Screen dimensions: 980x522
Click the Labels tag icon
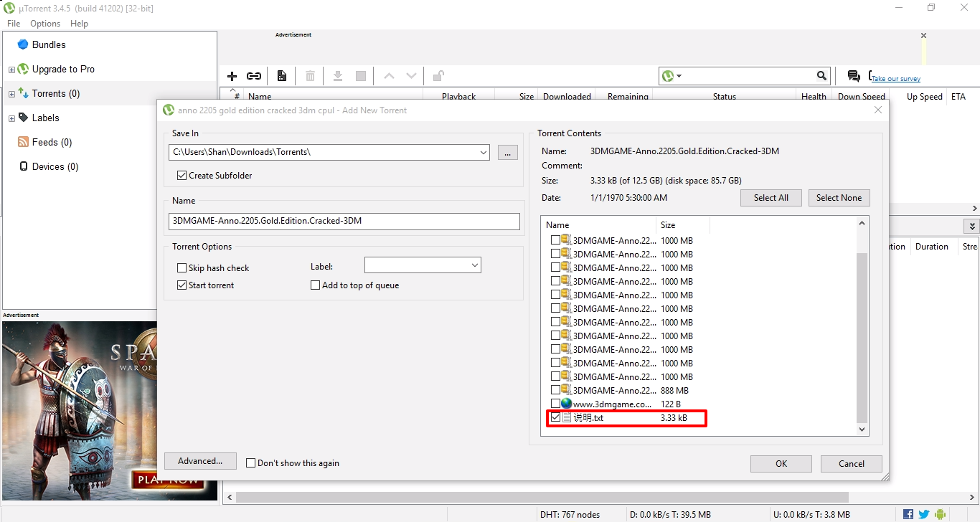[23, 118]
